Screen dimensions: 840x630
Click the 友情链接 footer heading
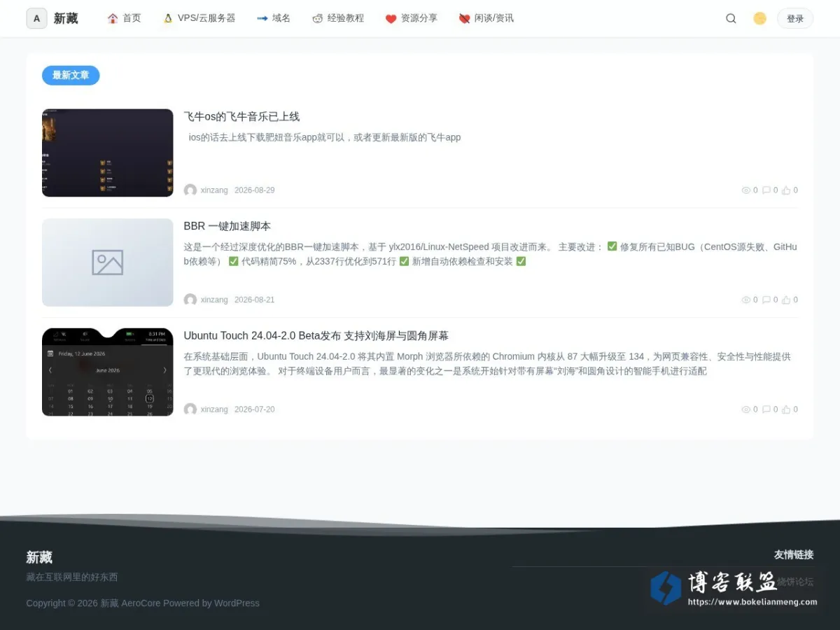click(794, 554)
